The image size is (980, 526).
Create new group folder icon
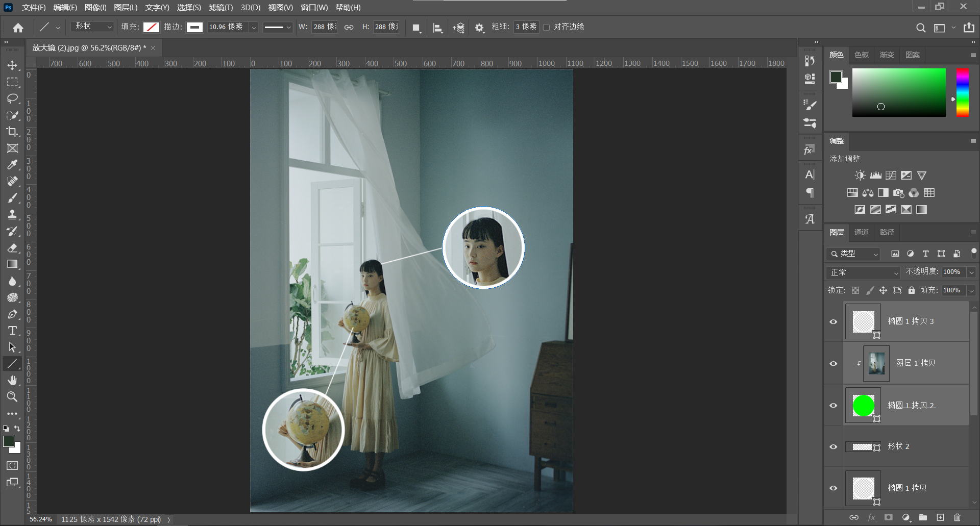(923, 517)
